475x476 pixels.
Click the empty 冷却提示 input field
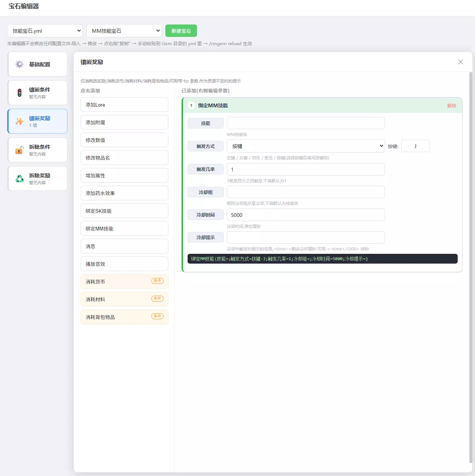(x=306, y=238)
